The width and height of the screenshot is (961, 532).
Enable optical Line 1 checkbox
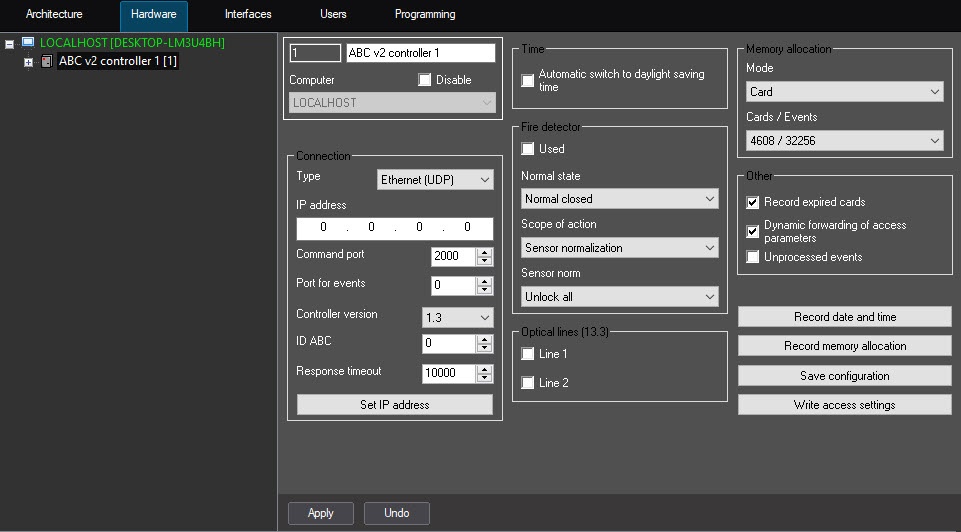528,354
